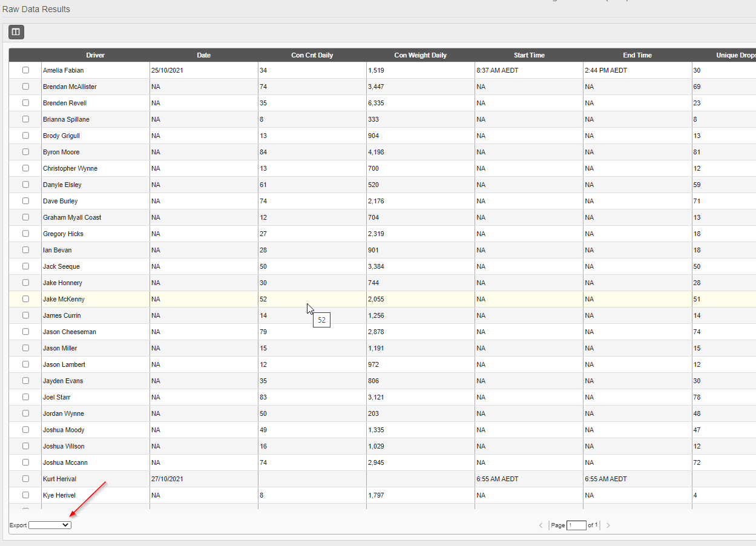
Task: Click the Unique Drops column header
Action: pyautogui.click(x=724, y=55)
